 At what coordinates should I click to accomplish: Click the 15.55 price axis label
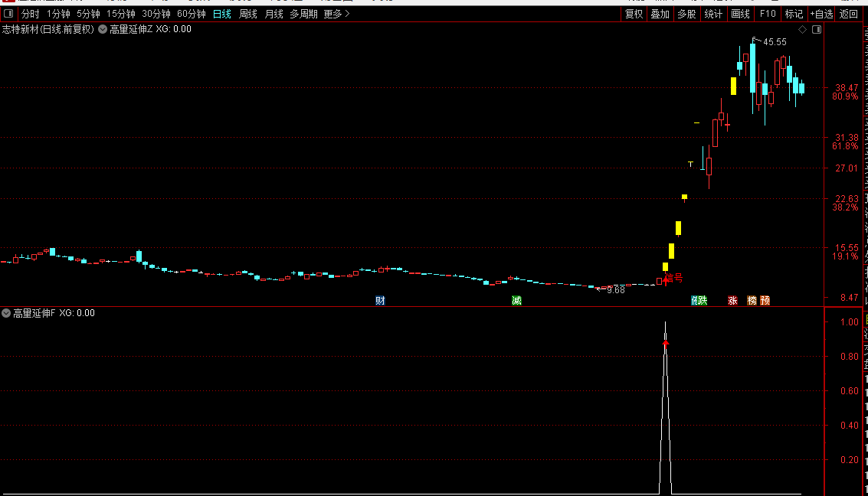coord(847,248)
